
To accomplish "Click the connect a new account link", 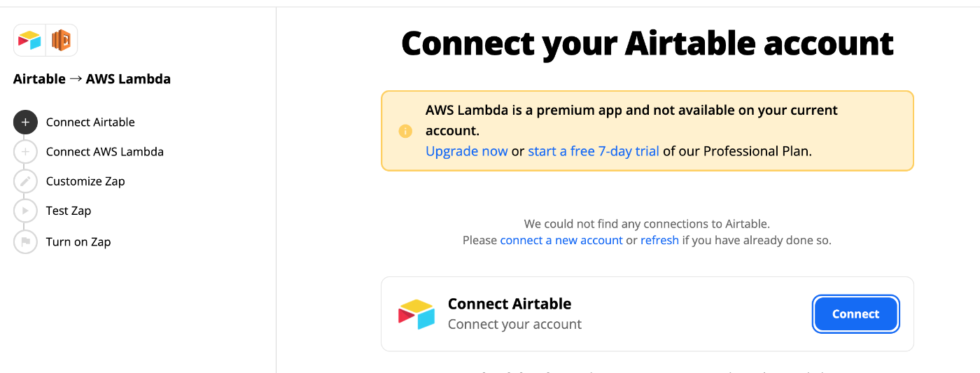I will point(561,240).
